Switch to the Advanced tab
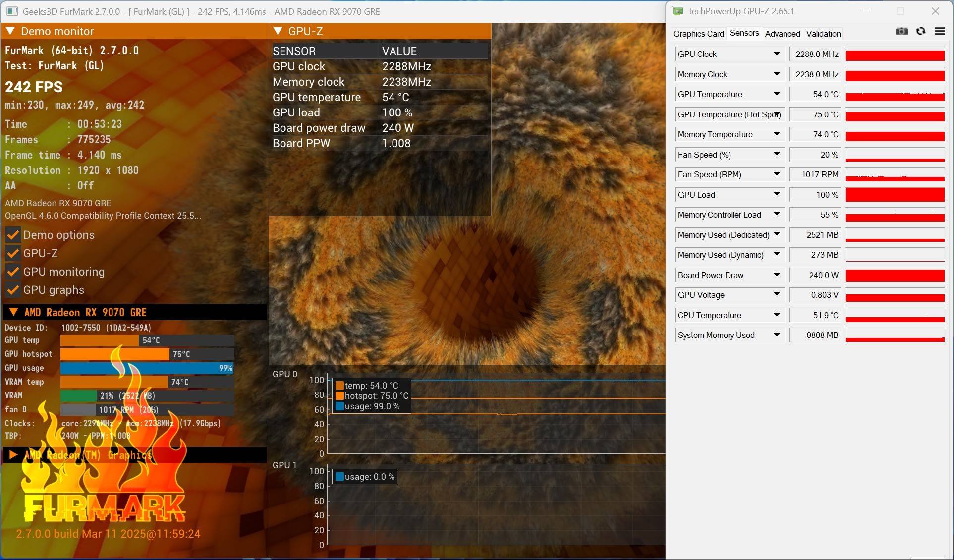 click(x=783, y=34)
